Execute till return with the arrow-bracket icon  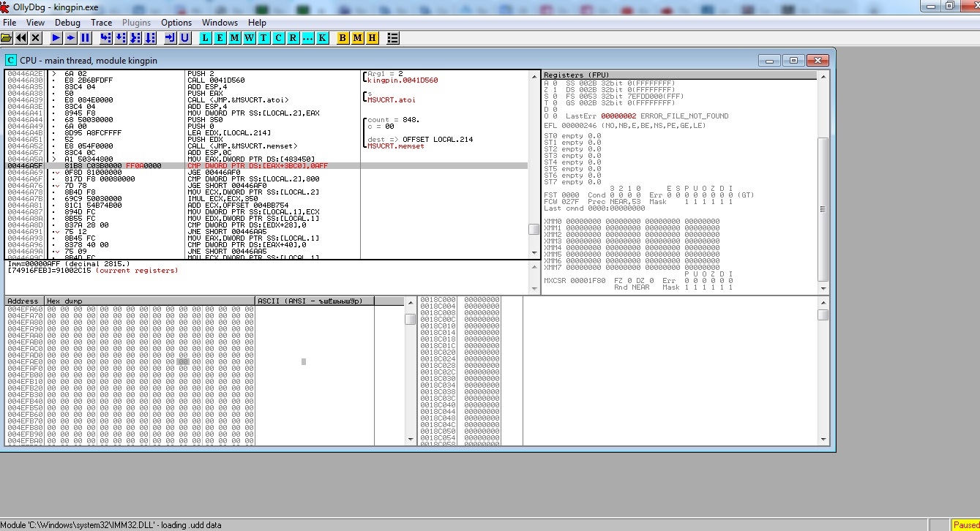tap(171, 37)
